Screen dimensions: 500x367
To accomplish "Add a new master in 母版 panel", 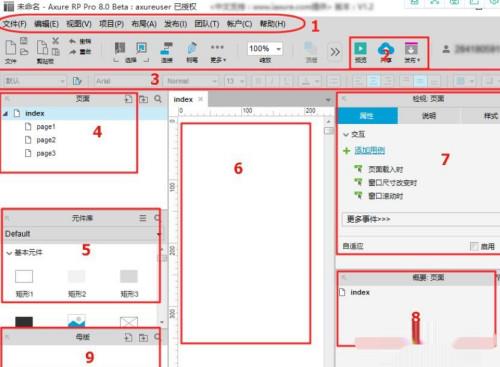I will pos(128,338).
